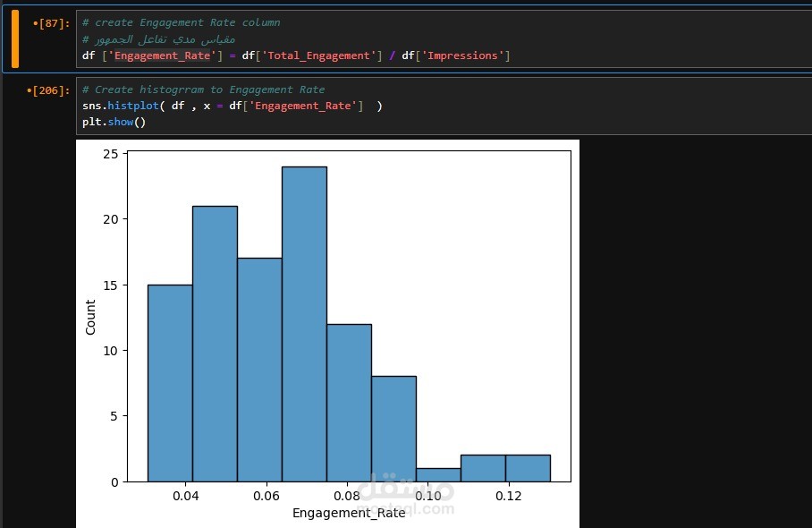Place cursor in the 'create Engagement Rate column' comment

coord(182,22)
